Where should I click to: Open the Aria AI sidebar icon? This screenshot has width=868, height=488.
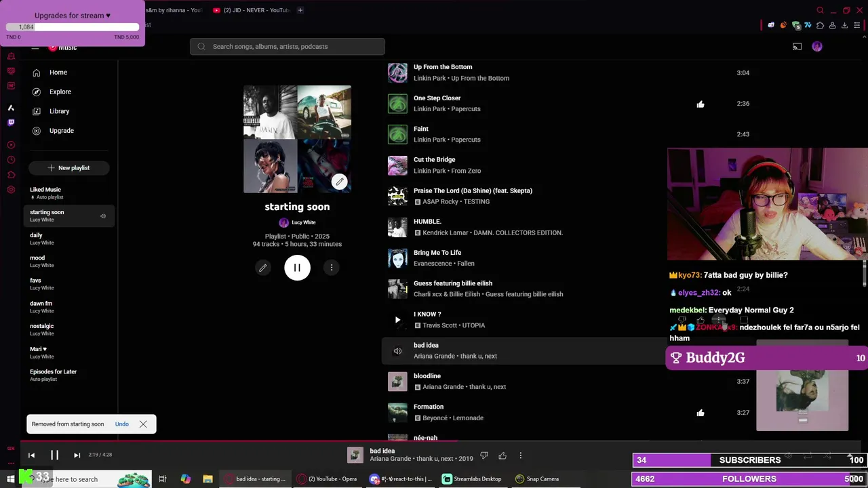point(11,108)
